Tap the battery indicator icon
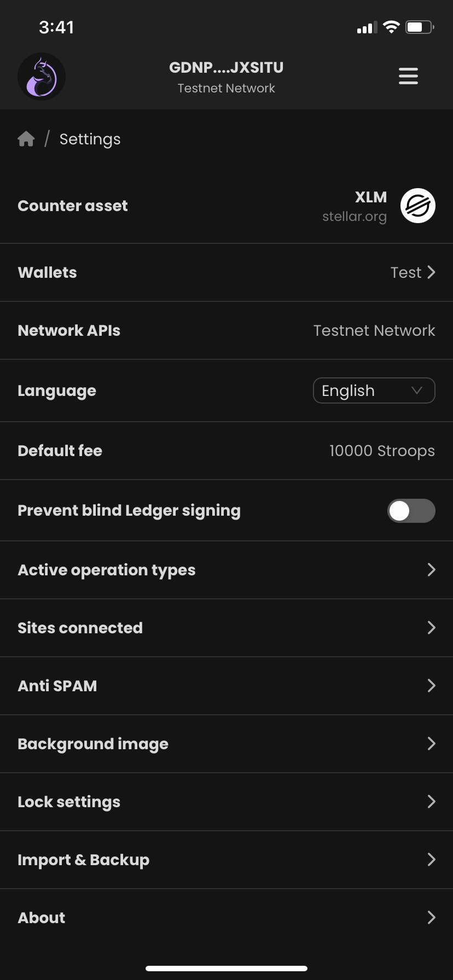The height and width of the screenshot is (980, 453). 419,27
